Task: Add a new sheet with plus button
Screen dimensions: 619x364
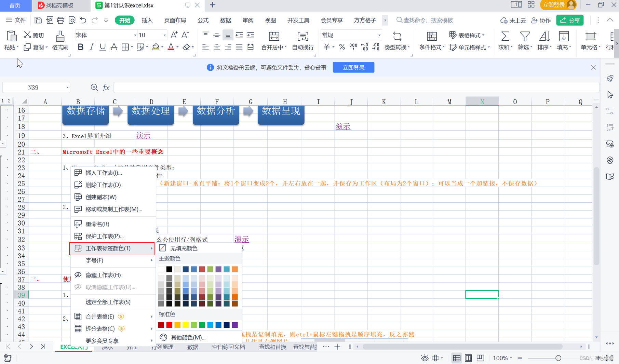Action: click(x=337, y=347)
